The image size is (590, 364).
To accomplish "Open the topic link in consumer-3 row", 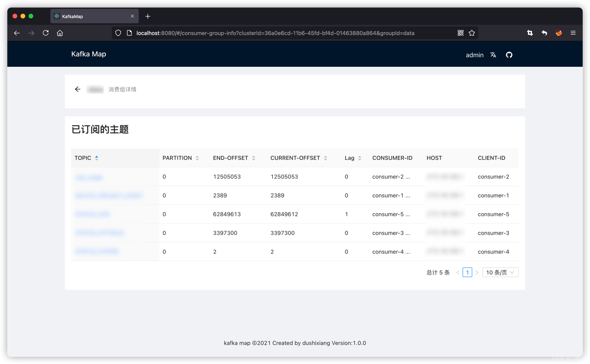I will pos(100,233).
